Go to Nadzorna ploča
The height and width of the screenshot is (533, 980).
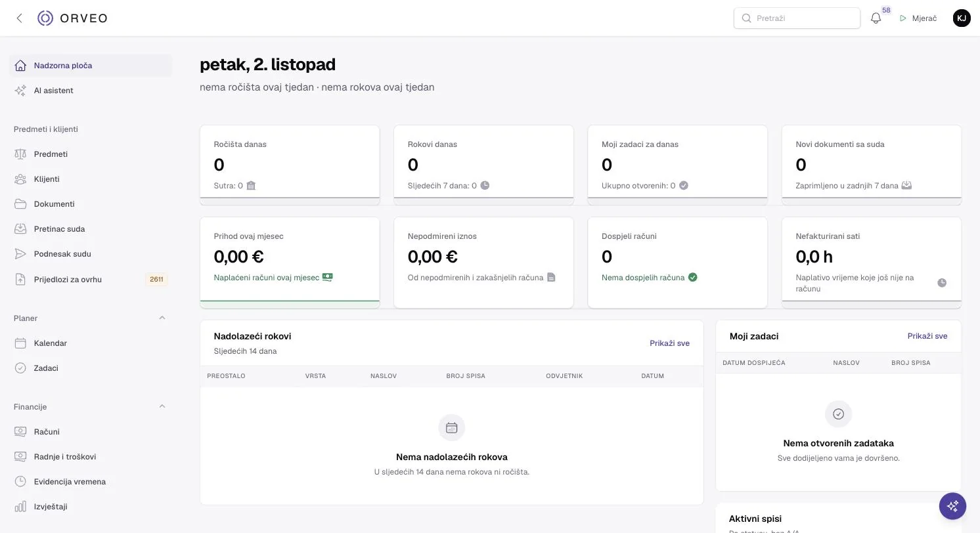click(x=91, y=66)
